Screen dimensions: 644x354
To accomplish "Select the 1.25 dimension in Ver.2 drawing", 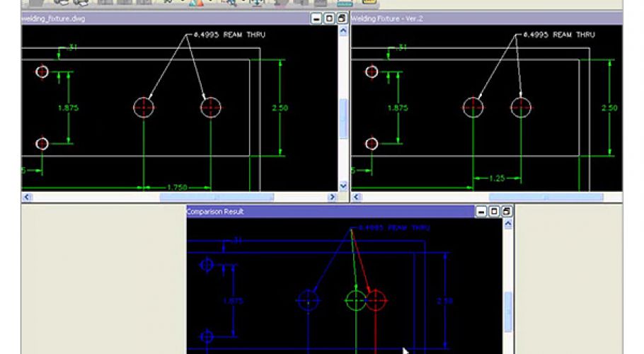I will pyautogui.click(x=497, y=178).
